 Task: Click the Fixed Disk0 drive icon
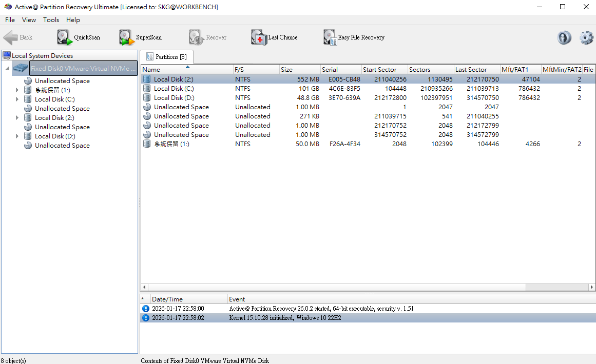click(x=21, y=68)
